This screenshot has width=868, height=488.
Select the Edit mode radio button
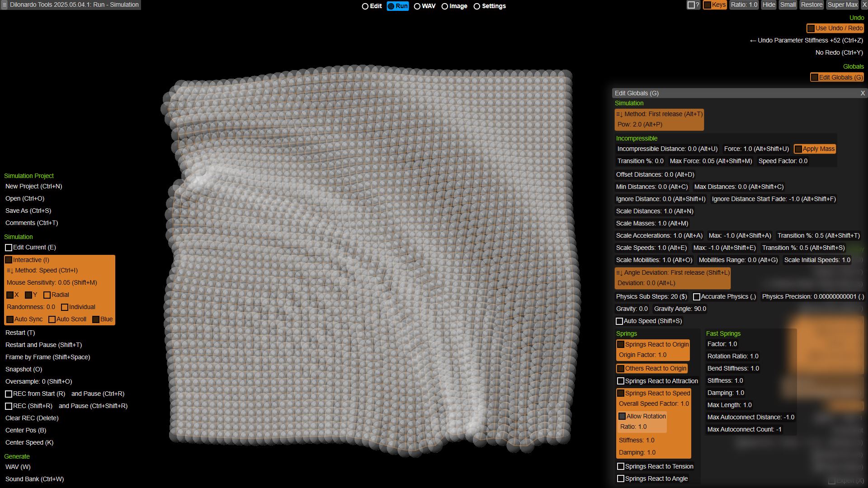(x=365, y=6)
